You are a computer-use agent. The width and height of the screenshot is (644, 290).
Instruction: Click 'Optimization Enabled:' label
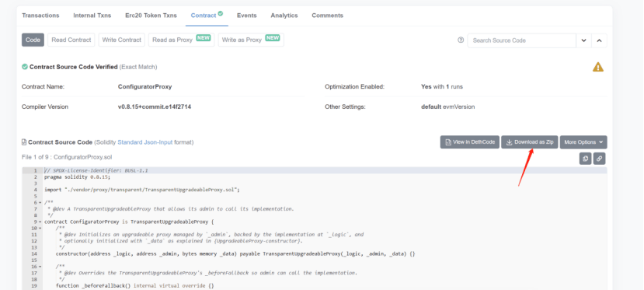click(354, 86)
